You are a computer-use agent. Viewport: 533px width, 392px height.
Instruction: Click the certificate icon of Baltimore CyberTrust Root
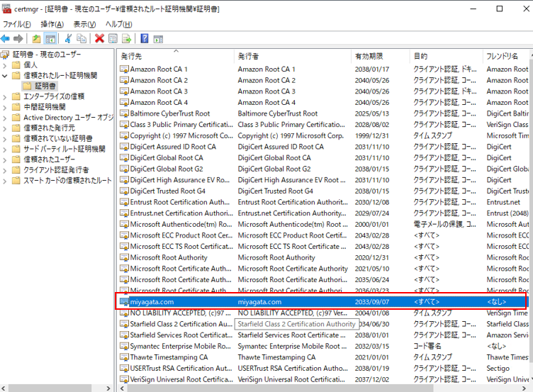125,113
